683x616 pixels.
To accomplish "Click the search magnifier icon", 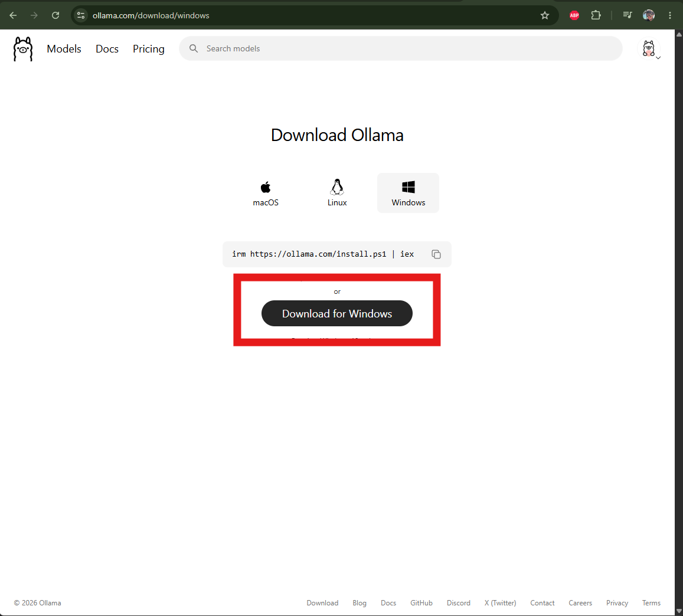I will point(194,48).
